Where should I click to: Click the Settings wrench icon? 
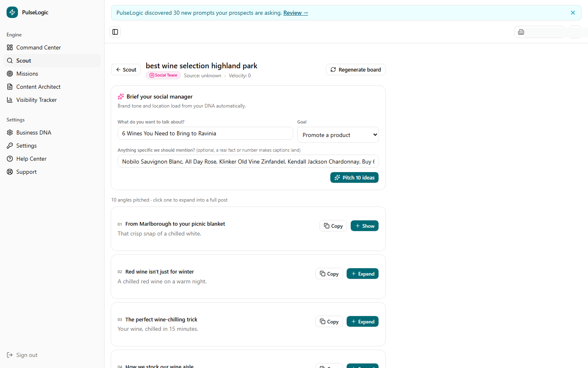[10, 146]
